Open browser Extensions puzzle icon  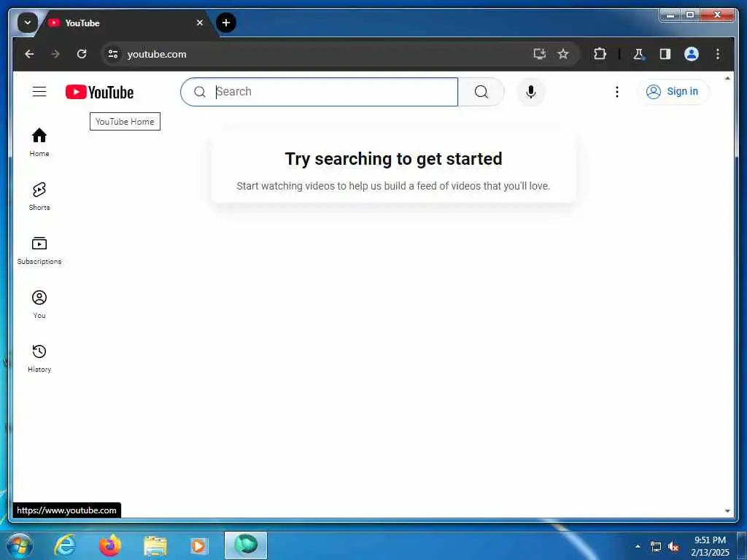click(600, 54)
